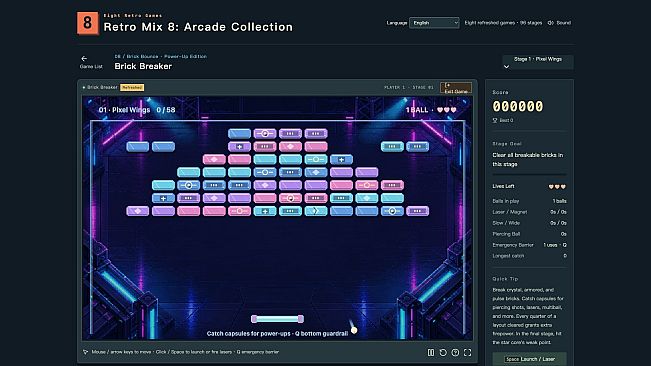Click Eight refreshed games · 98 stages text
This screenshot has width=651, height=366.
[x=503, y=23]
